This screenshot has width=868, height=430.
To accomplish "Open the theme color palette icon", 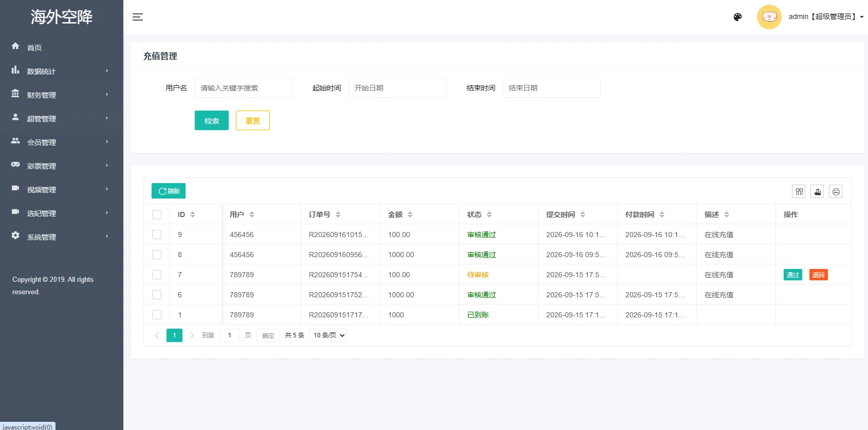I will tap(737, 17).
